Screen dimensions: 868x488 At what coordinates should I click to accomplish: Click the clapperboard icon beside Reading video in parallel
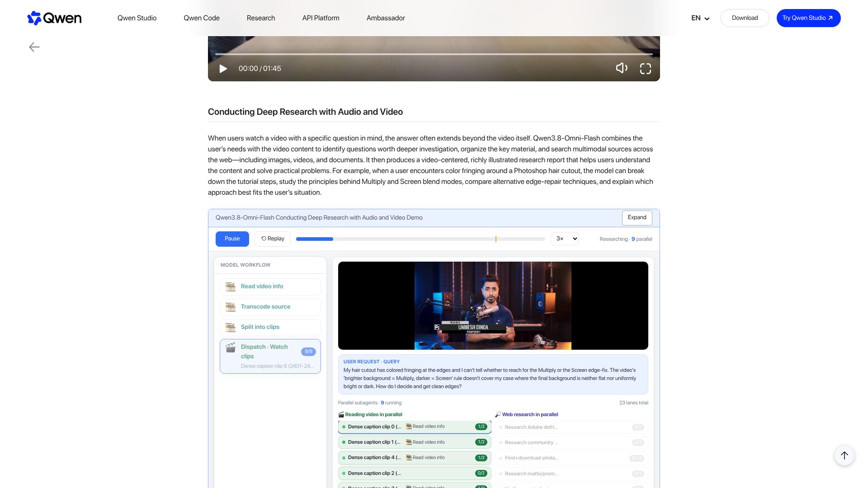click(x=341, y=414)
